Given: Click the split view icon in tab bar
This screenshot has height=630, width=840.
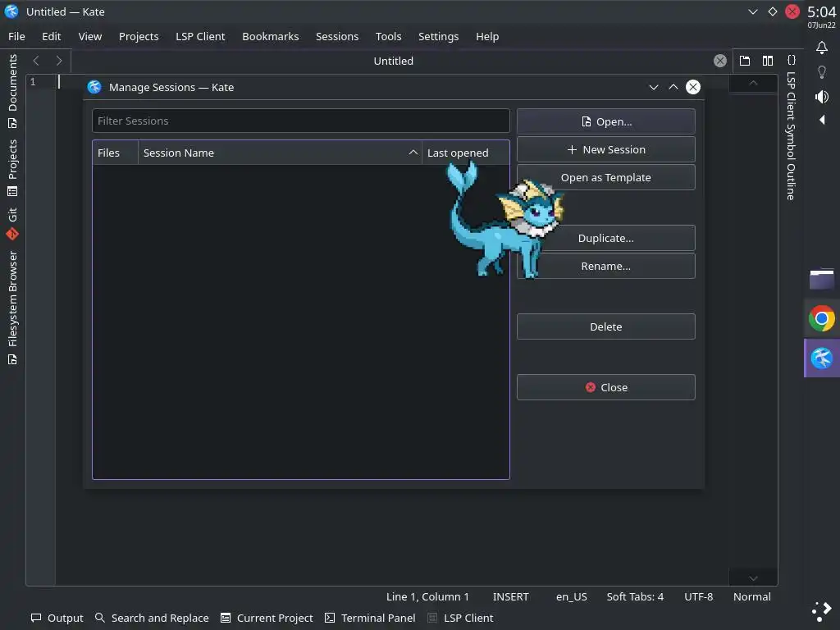Looking at the screenshot, I should tap(768, 61).
